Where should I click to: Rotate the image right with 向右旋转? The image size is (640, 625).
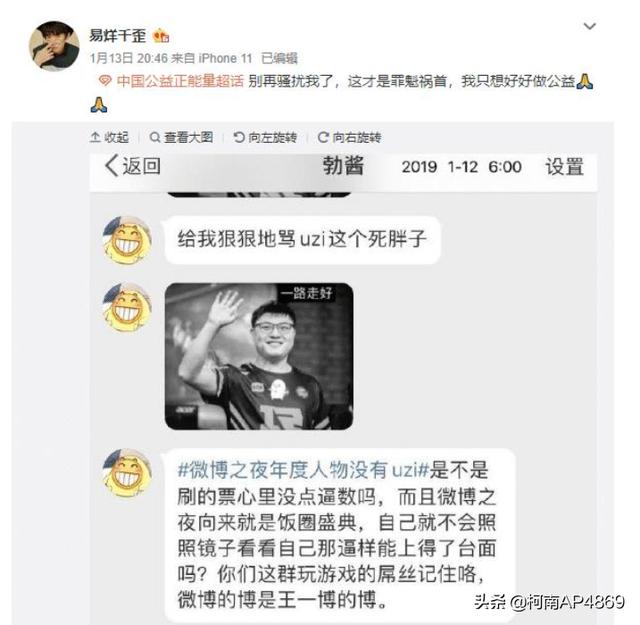pyautogui.click(x=349, y=137)
